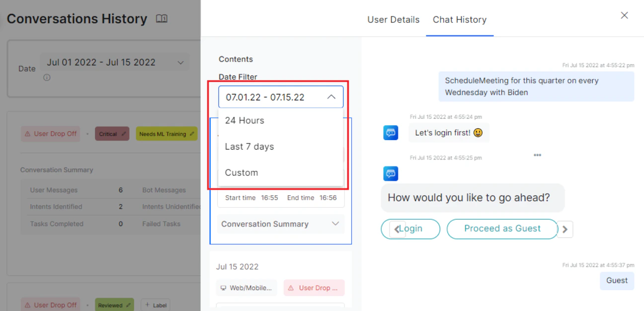This screenshot has width=644, height=311.
Task: Click the Web/Mobile channel icon on Jul 15 entry
Action: tap(225, 288)
